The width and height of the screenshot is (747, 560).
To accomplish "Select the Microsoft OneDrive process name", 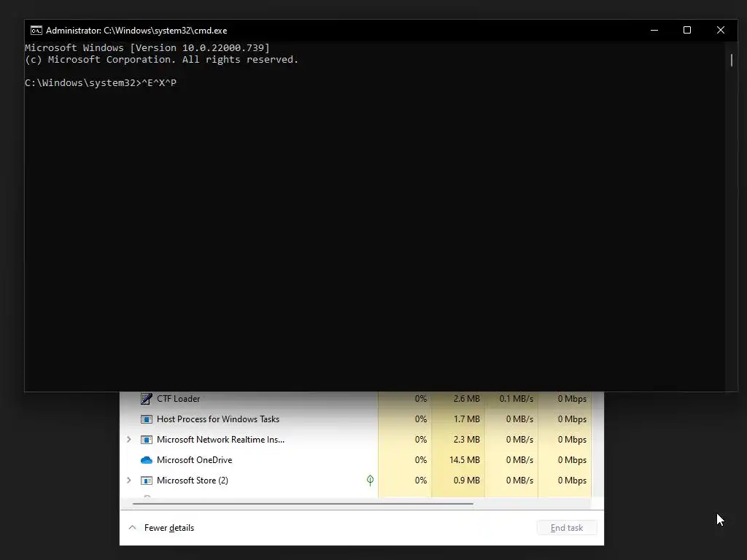I will [194, 460].
